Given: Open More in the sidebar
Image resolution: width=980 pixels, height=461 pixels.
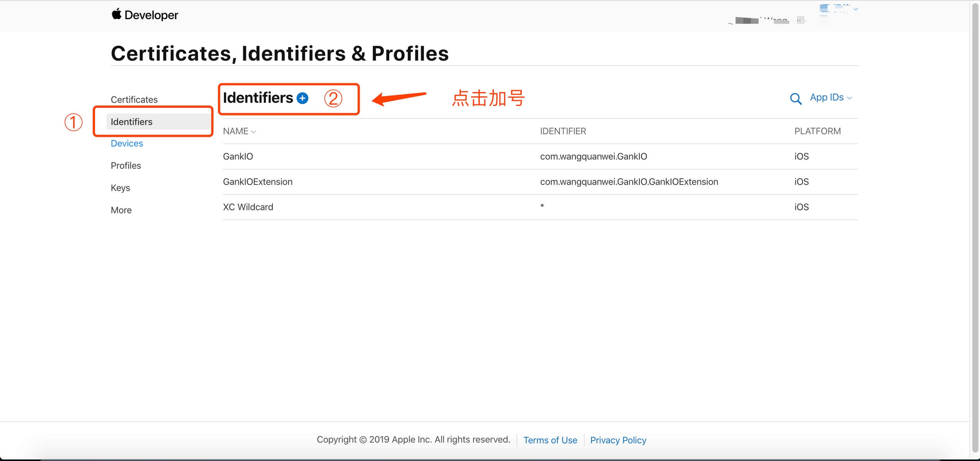Looking at the screenshot, I should point(121,210).
